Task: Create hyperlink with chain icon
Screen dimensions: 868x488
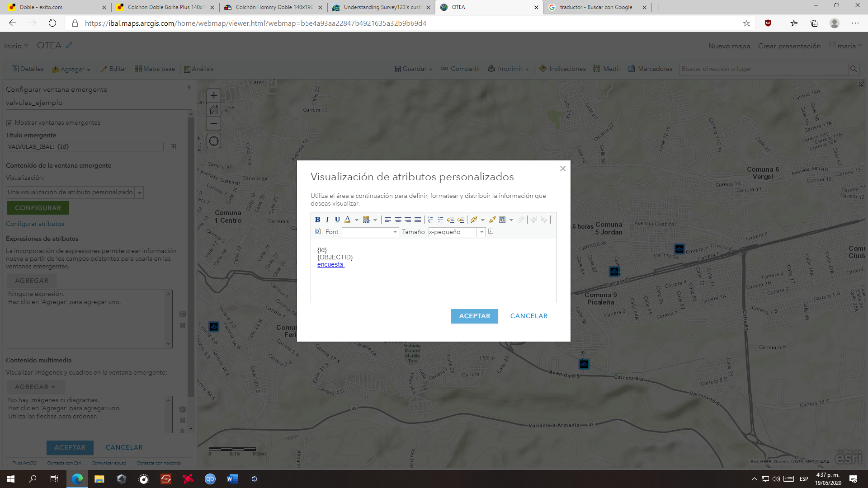Action: pos(474,220)
